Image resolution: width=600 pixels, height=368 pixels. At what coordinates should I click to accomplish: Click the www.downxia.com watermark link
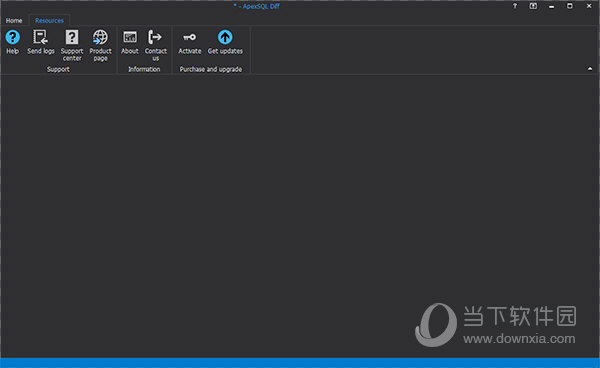click(x=519, y=339)
